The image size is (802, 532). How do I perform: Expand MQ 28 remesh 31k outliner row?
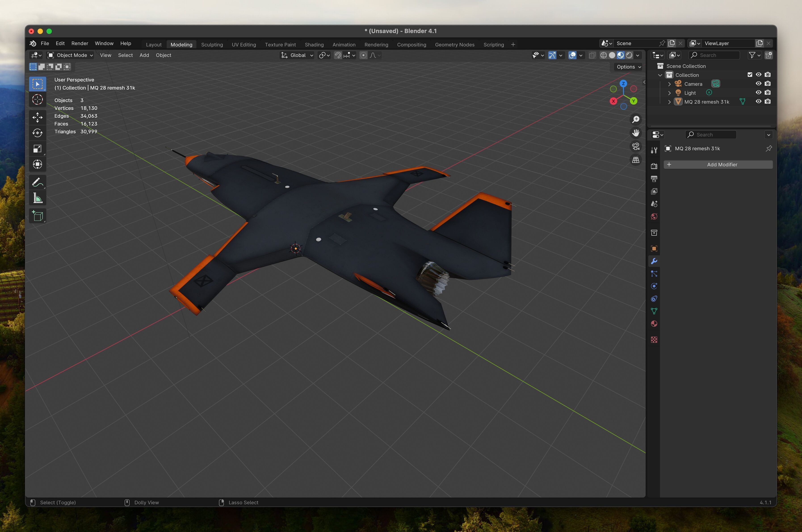[669, 102]
